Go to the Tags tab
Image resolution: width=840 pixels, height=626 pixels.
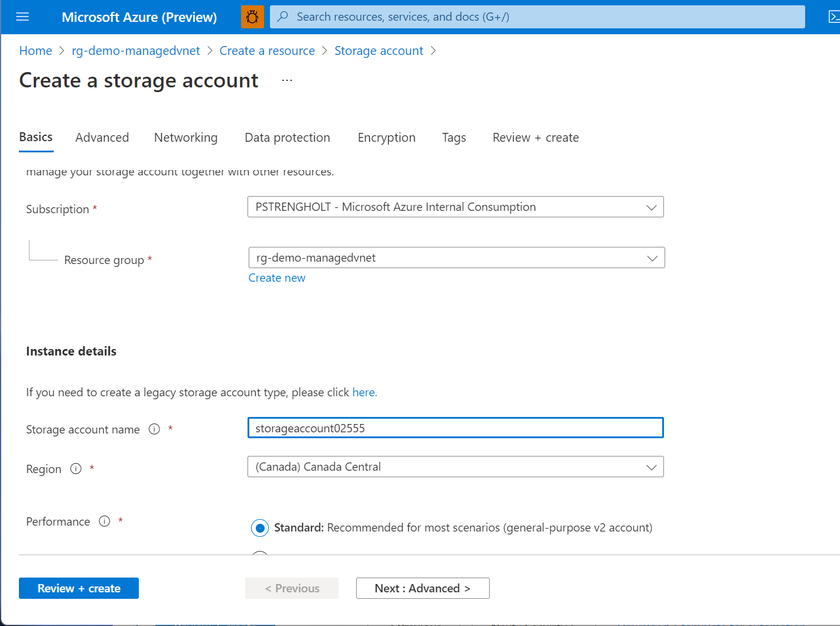454,138
